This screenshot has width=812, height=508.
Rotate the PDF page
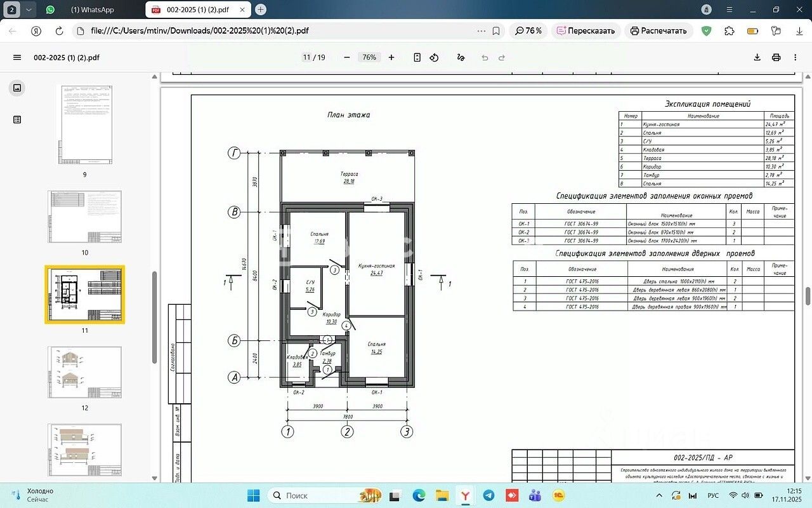coord(434,57)
